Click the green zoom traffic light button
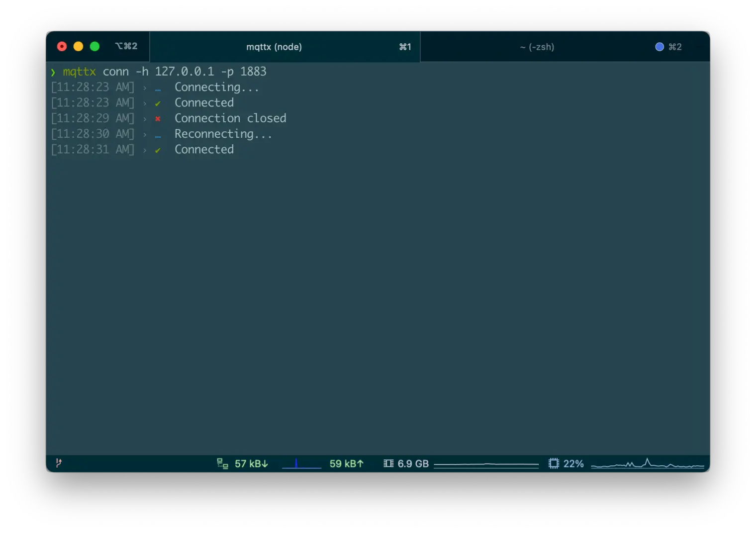The height and width of the screenshot is (533, 756). (94, 46)
